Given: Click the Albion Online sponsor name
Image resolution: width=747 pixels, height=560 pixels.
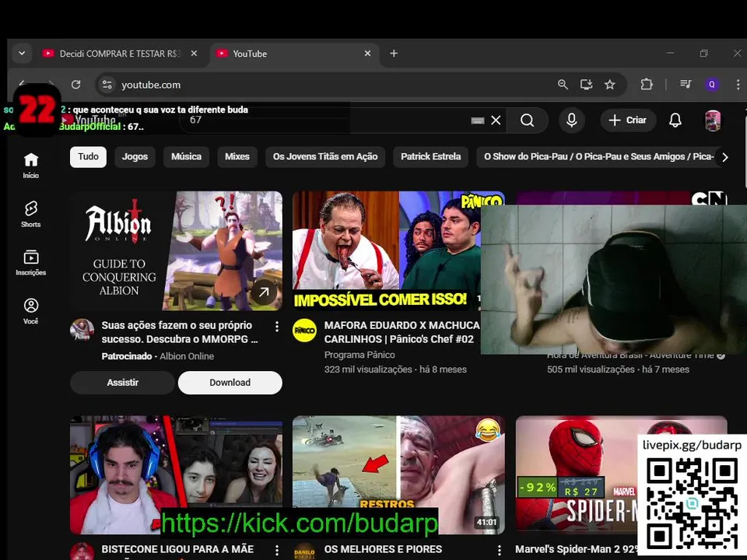Looking at the screenshot, I should [187, 356].
